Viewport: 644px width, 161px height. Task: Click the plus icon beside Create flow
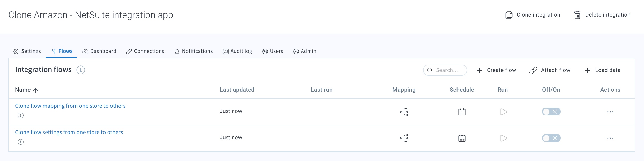point(480,70)
